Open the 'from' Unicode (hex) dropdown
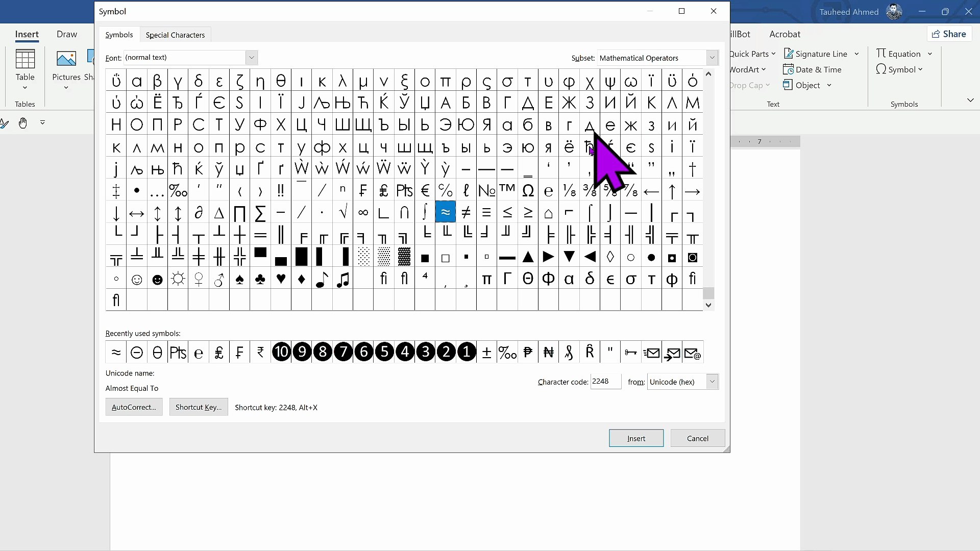This screenshot has width=980, height=551. coord(712,382)
